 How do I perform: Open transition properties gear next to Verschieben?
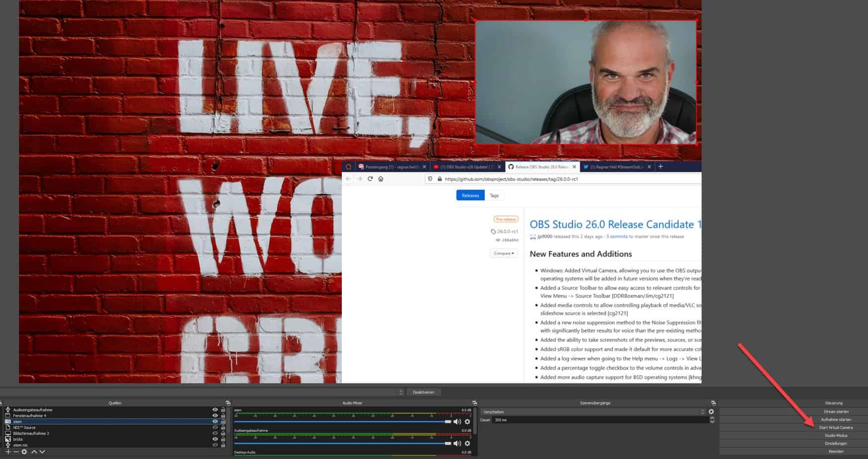click(x=711, y=412)
